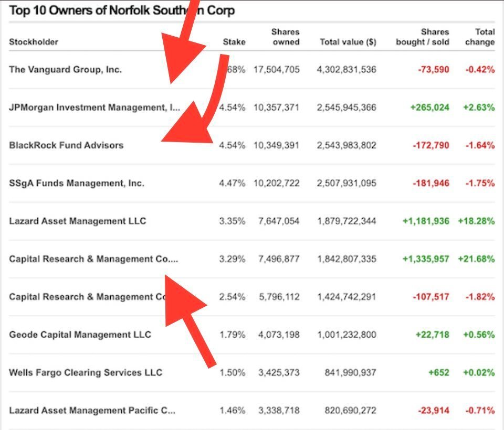Viewport: 504px width, 430px height.
Task: Click The Vanguard Group, Inc. stockholder name
Action: [65, 69]
